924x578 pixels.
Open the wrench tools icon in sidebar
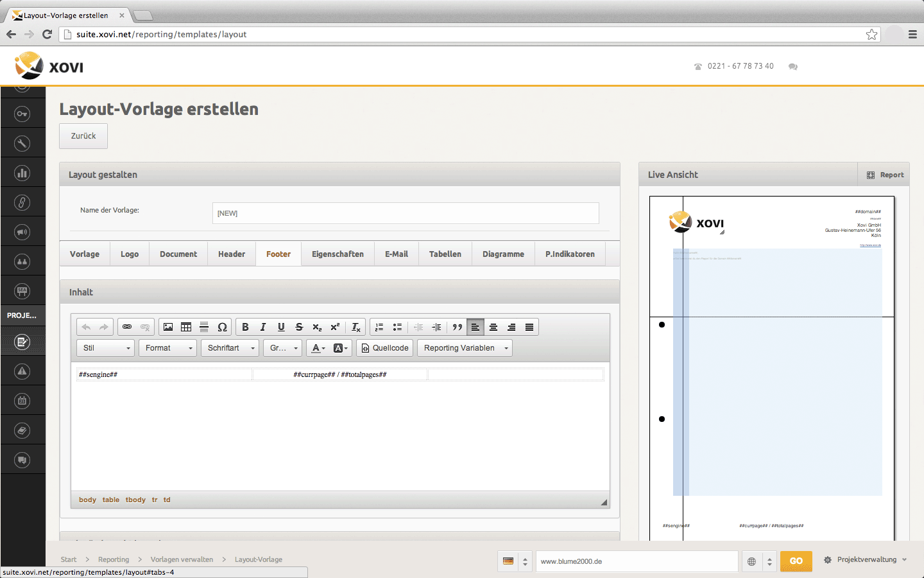point(22,143)
